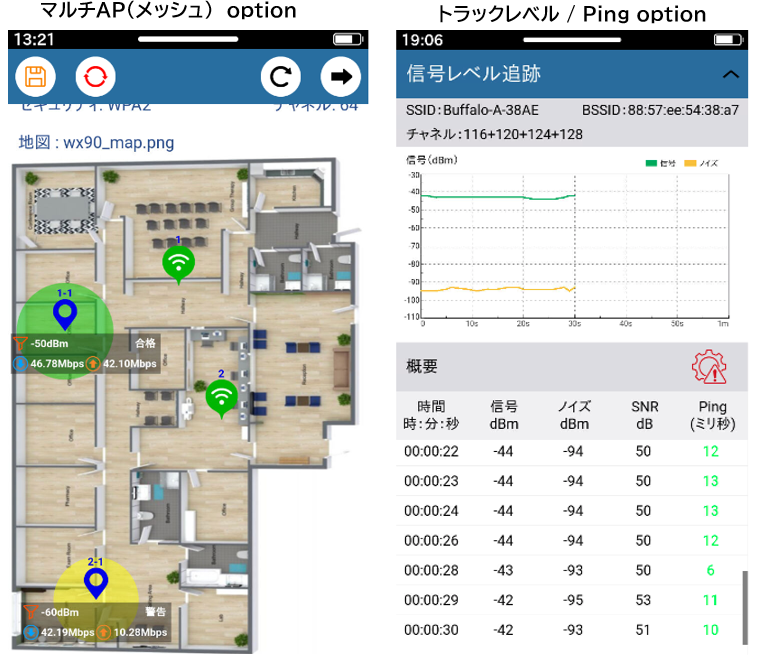The image size is (767, 658).
Task: Click the black circular reload icon
Action: pyautogui.click(x=281, y=77)
